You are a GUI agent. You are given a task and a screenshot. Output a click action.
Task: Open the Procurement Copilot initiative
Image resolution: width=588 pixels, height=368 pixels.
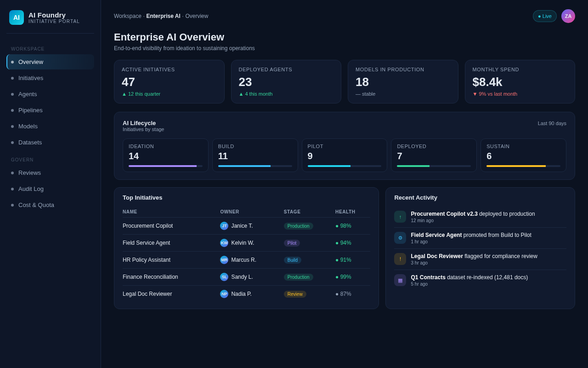pos(246,226)
